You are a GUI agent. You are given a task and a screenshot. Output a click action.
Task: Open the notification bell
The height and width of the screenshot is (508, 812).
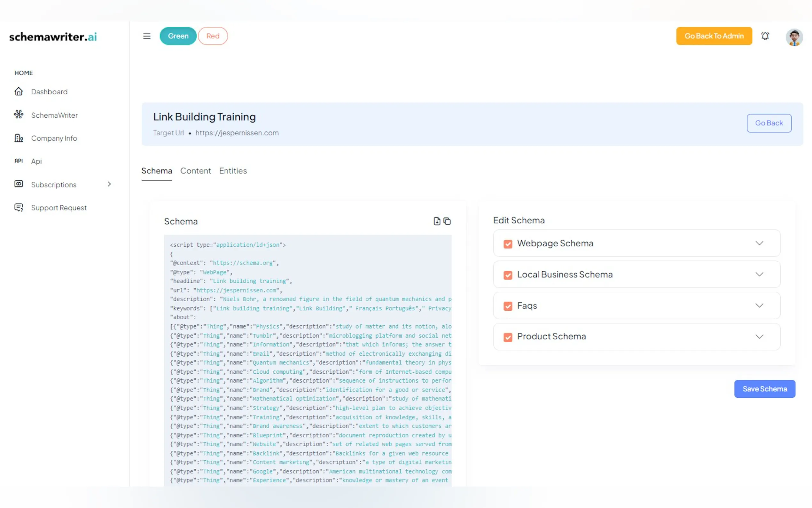click(766, 36)
